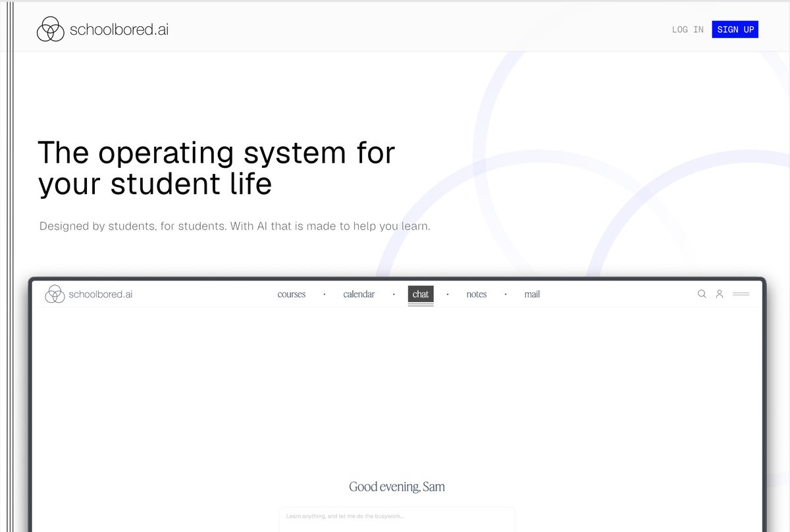The height and width of the screenshot is (532, 790).
Task: Click the 'Learn anything' chat input field
Action: pyautogui.click(x=397, y=519)
